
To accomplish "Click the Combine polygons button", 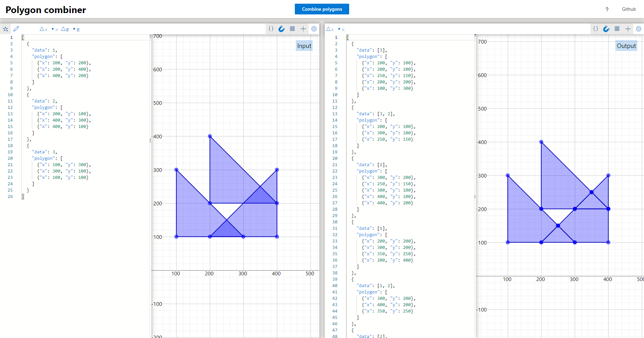I will 322,9.
